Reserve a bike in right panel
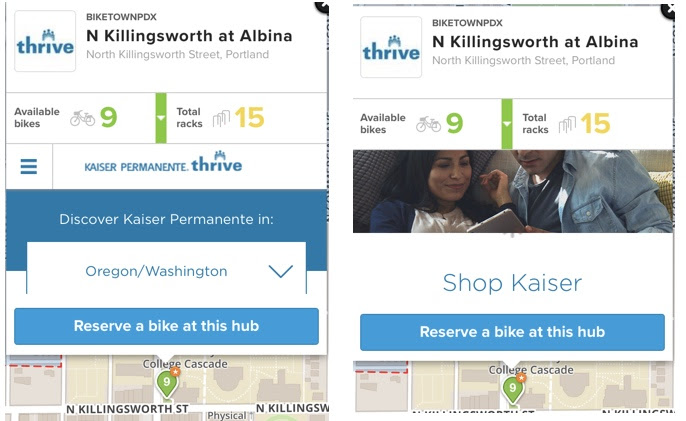The width and height of the screenshot is (686, 421). 512,332
